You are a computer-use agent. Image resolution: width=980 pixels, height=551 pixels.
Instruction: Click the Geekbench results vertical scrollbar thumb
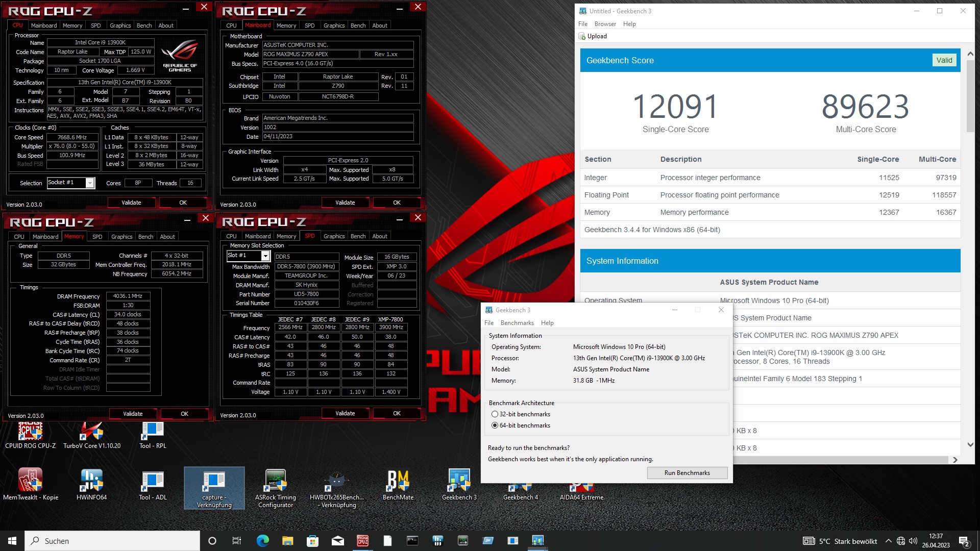click(x=970, y=97)
